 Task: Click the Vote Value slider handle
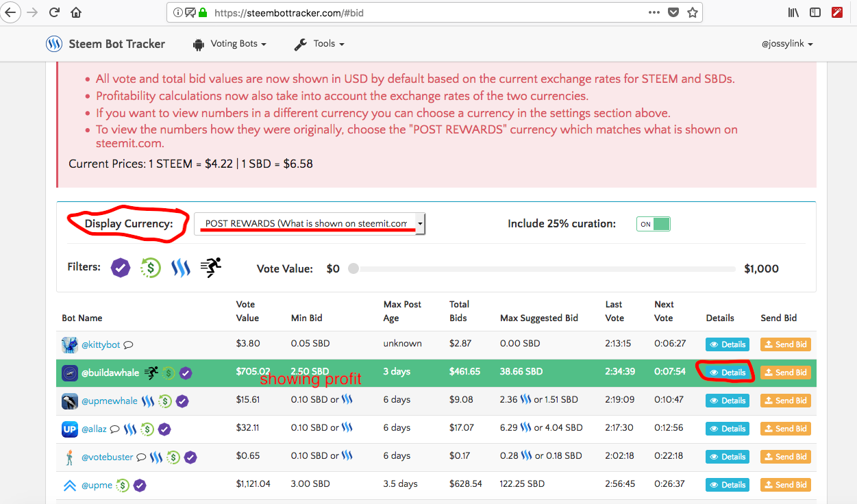(x=353, y=268)
